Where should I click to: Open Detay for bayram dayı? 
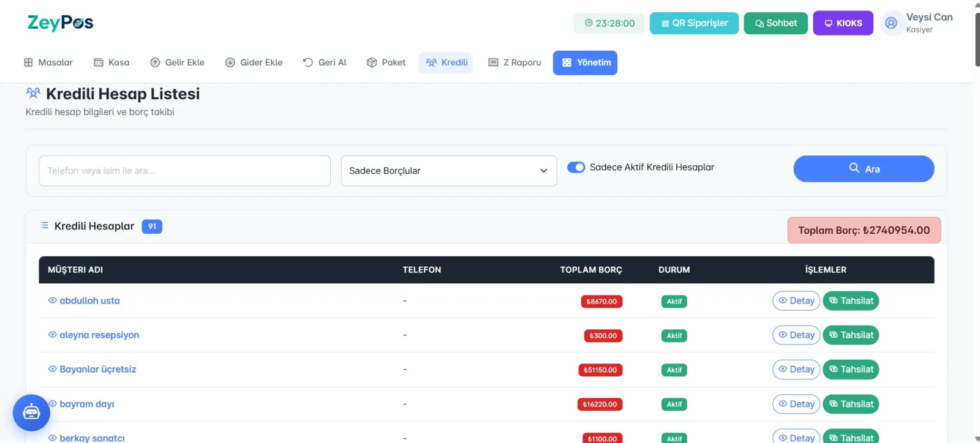click(796, 404)
